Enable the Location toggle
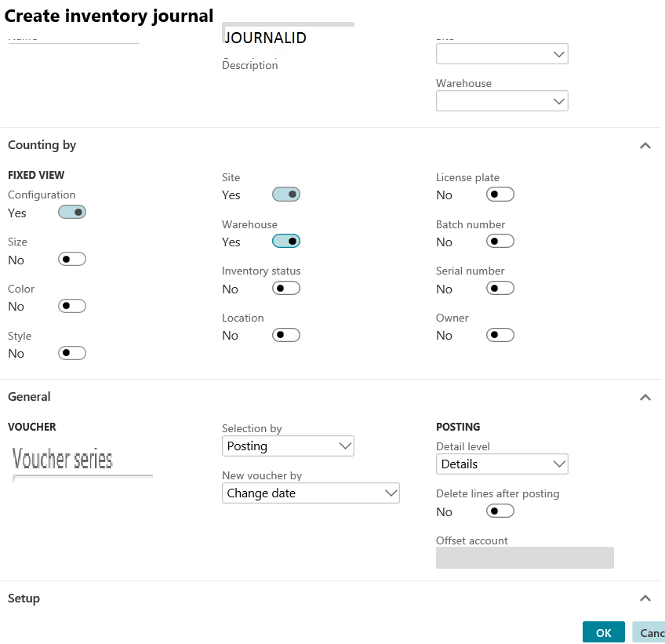The image size is (665, 644). 285,334
